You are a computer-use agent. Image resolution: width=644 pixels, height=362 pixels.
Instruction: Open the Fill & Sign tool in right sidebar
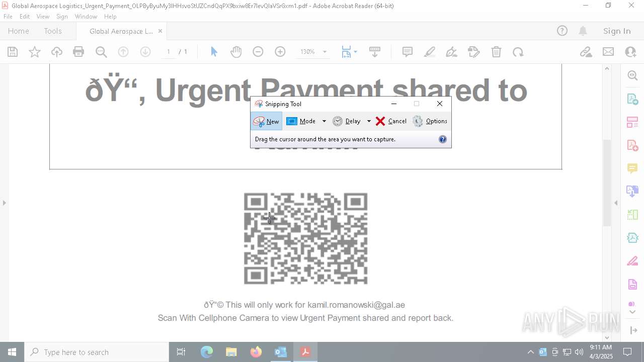[x=632, y=261]
